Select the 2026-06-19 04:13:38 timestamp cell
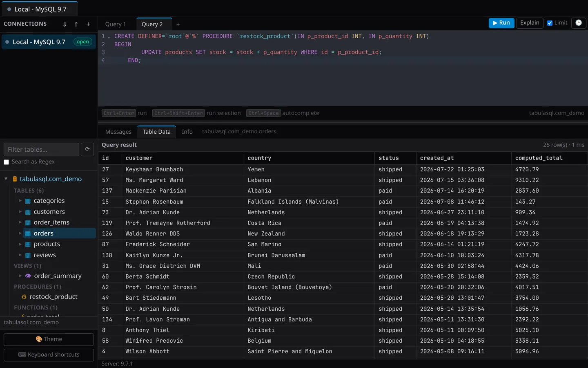The height and width of the screenshot is (368, 588). pos(463,223)
